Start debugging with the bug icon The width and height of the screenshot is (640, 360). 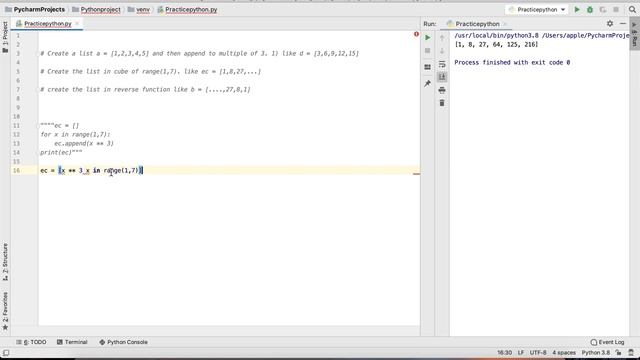tap(590, 9)
